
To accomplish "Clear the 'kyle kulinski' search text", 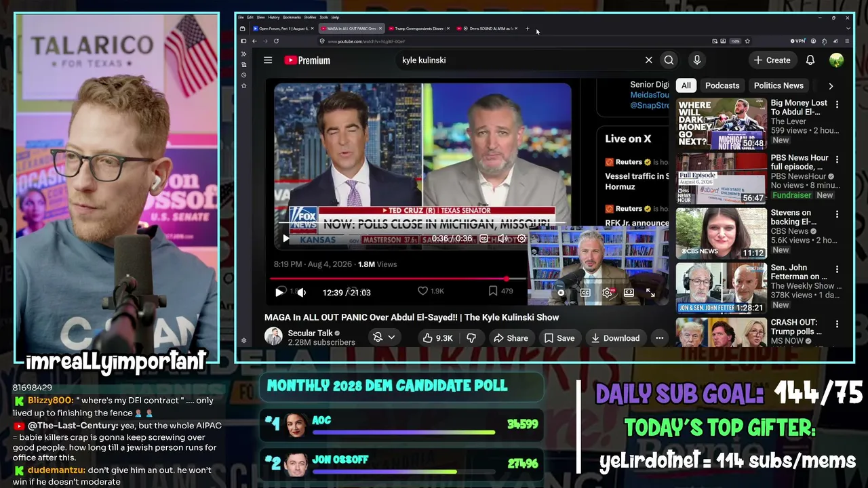I will pos(648,60).
